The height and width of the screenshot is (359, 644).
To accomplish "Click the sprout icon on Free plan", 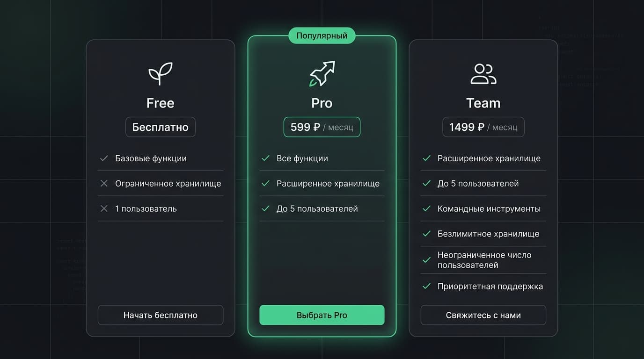I will point(161,73).
